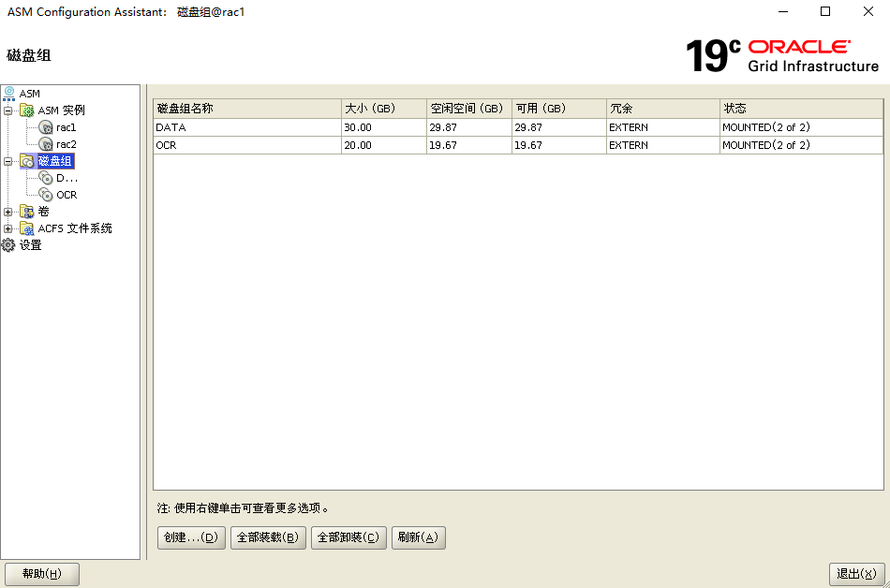Click the rac2 instance icon
The width and height of the screenshot is (890, 588).
pos(46,144)
